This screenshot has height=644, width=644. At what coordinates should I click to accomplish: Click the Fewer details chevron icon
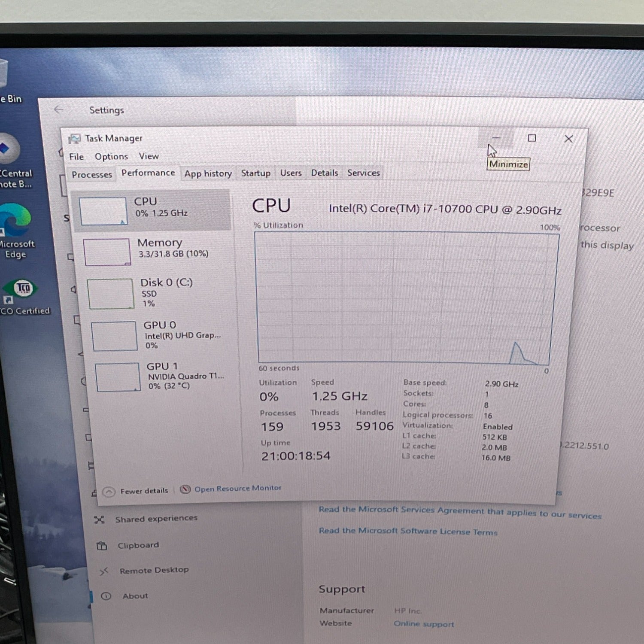click(109, 492)
